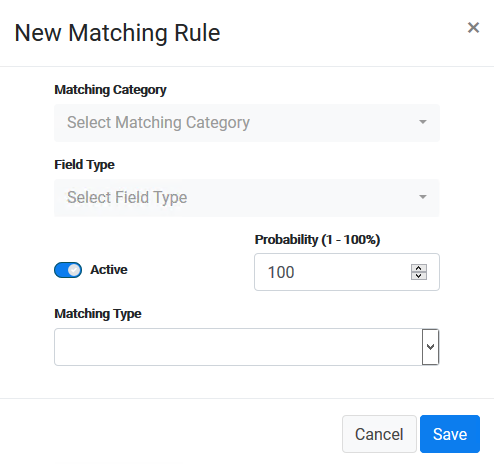Close the New Matching Rule dialog
This screenshot has width=494, height=466.
point(473,28)
